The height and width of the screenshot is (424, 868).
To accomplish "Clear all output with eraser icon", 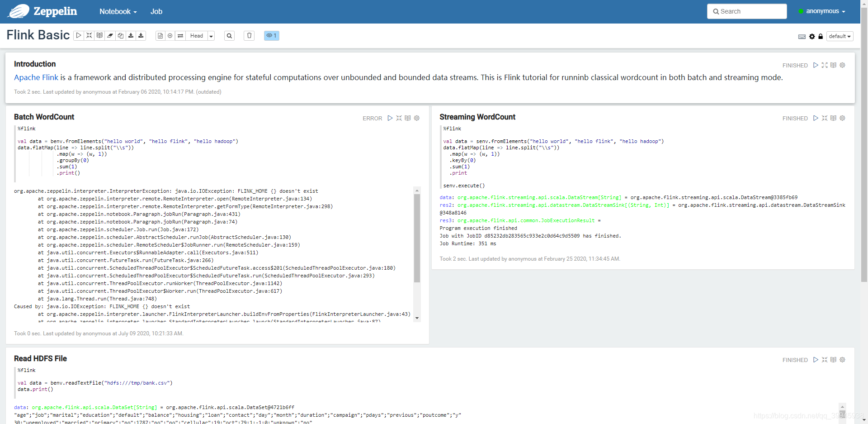I will pos(110,35).
